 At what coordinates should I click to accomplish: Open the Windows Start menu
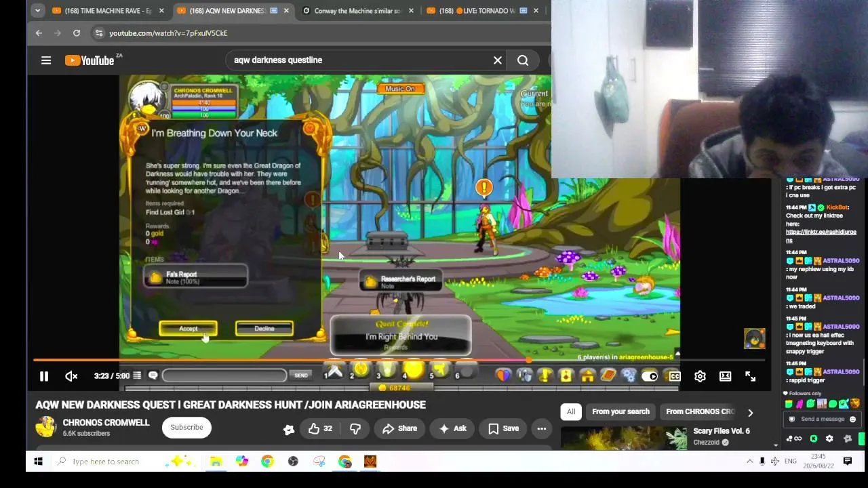(39, 462)
